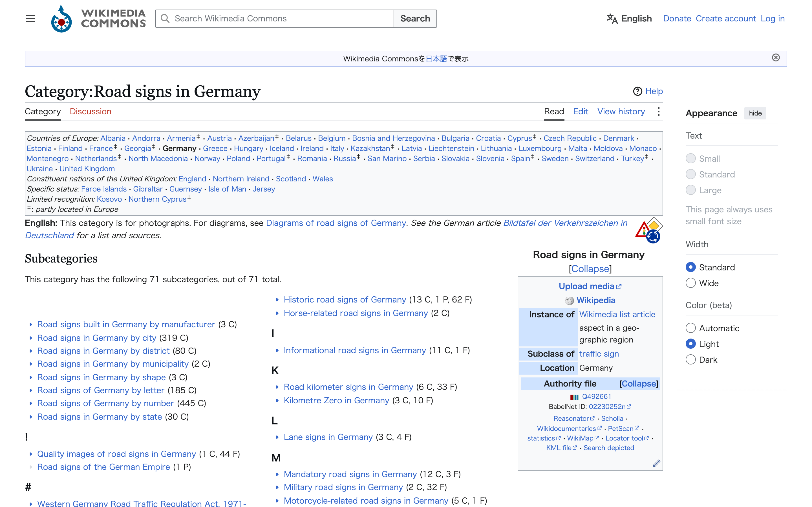Open the three-dot more options menu
The height and width of the screenshot is (507, 812).
point(658,112)
